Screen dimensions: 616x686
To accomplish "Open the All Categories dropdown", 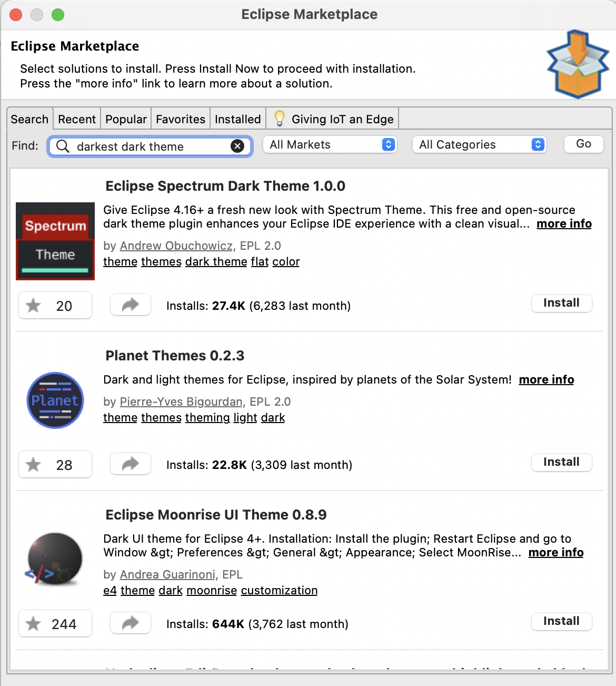I will (480, 144).
